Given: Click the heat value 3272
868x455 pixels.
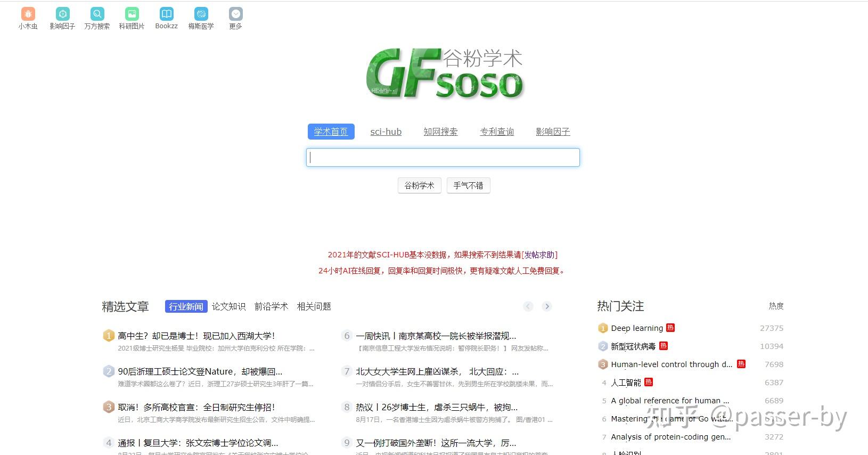Looking at the screenshot, I should click(774, 437).
